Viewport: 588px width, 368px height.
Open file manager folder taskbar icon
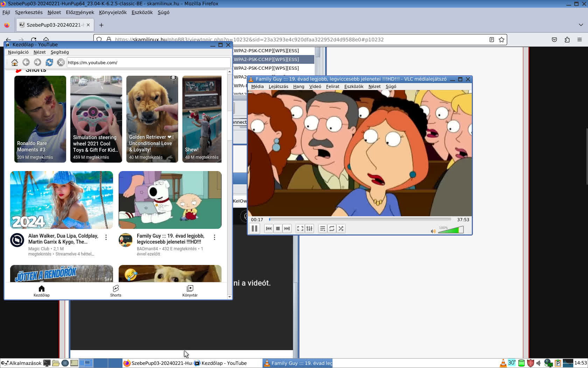(56, 363)
